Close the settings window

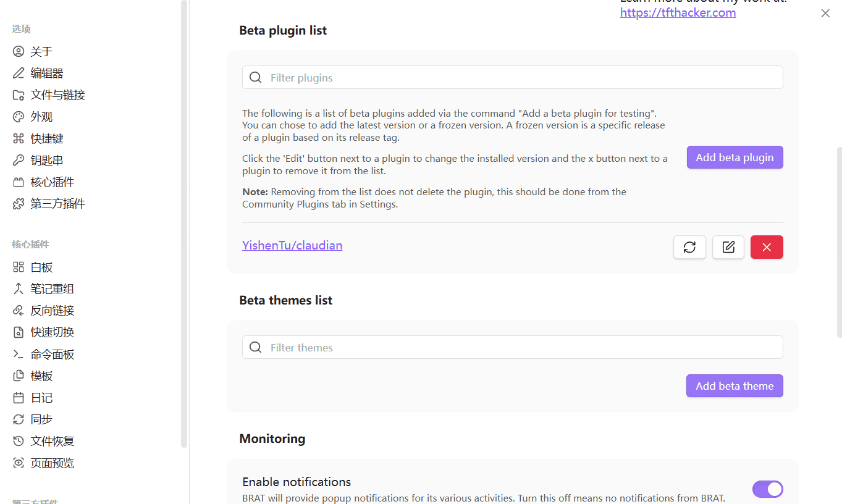pyautogui.click(x=825, y=13)
